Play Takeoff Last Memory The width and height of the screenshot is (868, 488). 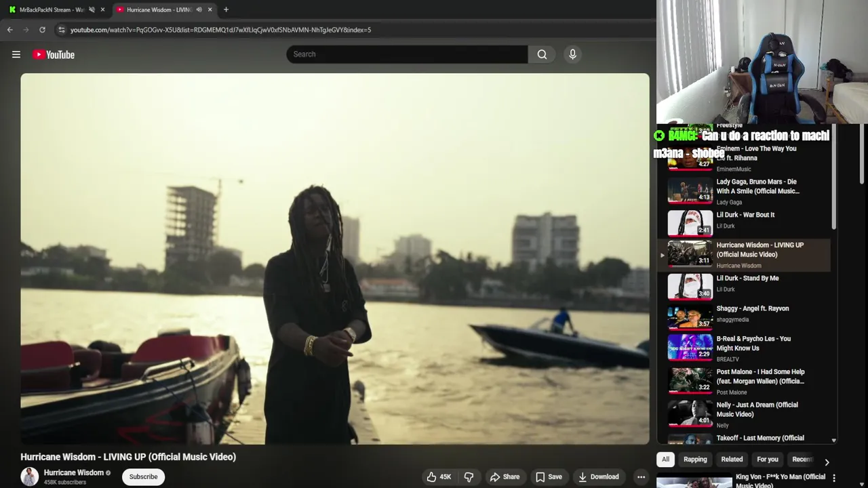point(760,439)
